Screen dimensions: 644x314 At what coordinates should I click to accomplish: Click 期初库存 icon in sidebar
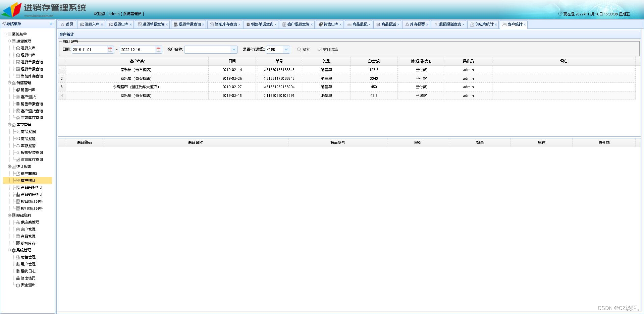coord(18,243)
